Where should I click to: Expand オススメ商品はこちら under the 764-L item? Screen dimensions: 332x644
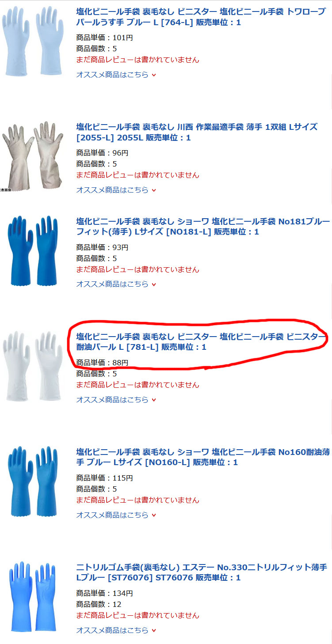[116, 75]
